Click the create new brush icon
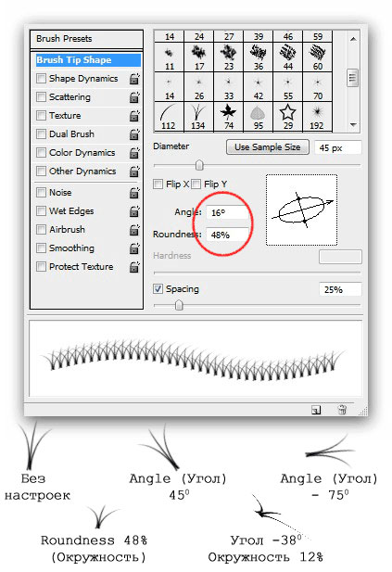Viewport: 392px width, 572px height. (316, 410)
